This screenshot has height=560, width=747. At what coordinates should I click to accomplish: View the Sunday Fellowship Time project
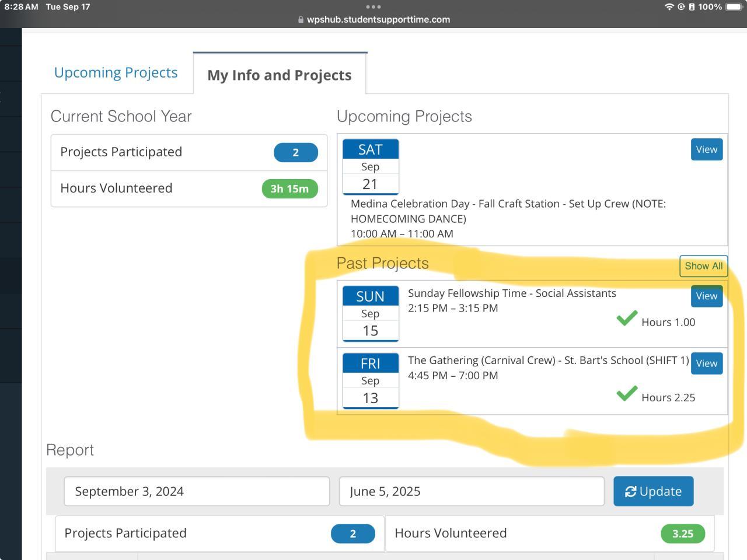(x=706, y=296)
